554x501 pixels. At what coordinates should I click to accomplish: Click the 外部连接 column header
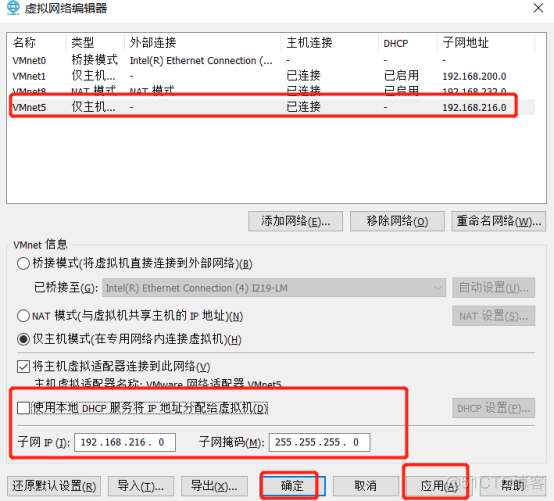203,42
